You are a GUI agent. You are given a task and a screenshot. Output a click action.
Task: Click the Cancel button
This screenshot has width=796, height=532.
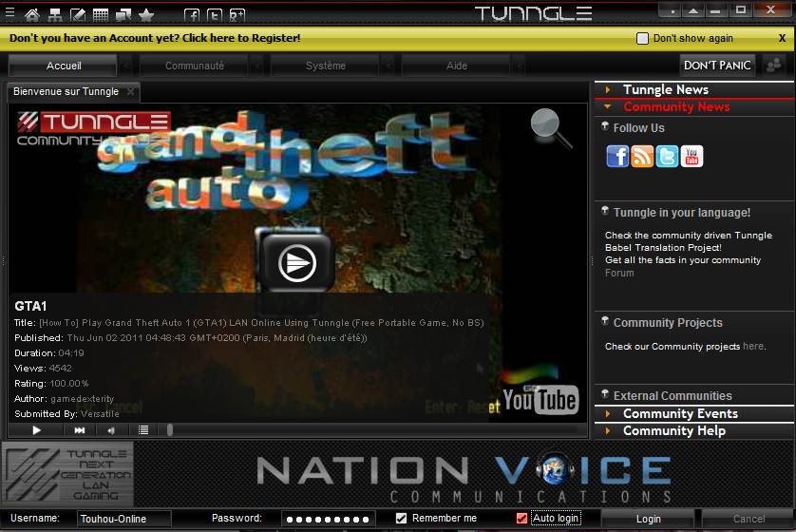749,519
